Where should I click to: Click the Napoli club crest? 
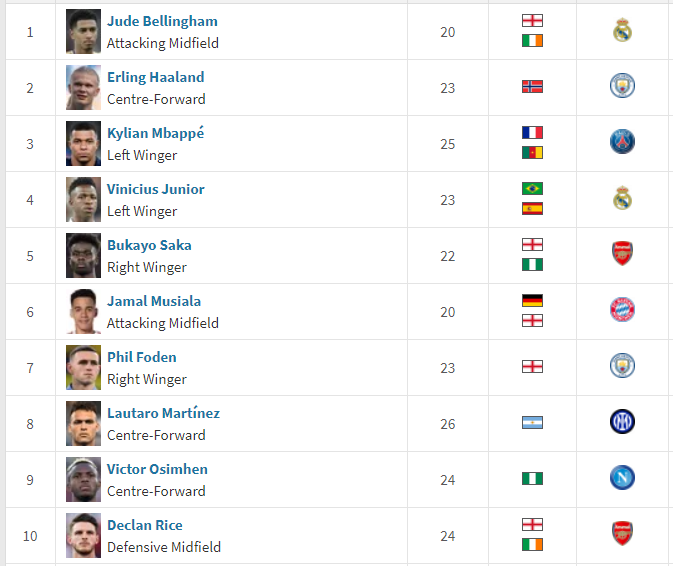(622, 477)
